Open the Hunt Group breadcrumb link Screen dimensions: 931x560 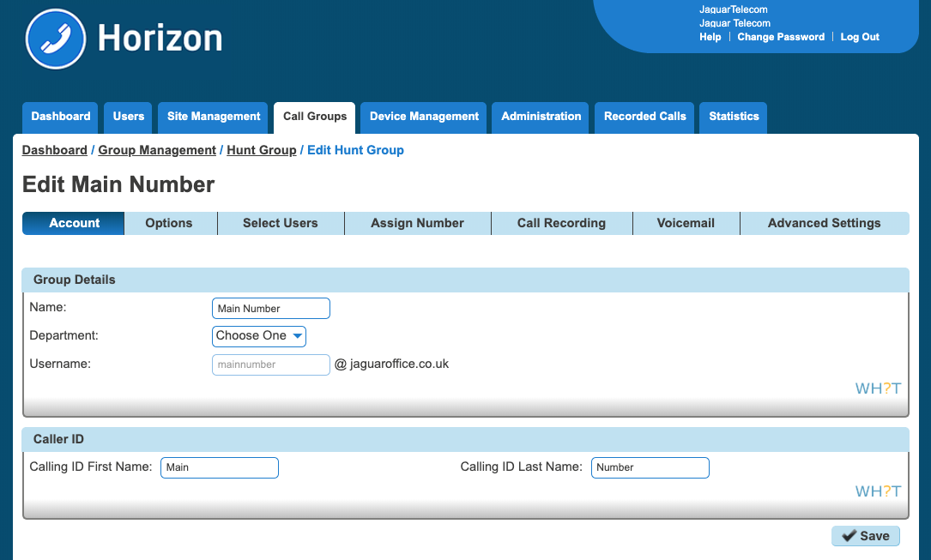(261, 150)
